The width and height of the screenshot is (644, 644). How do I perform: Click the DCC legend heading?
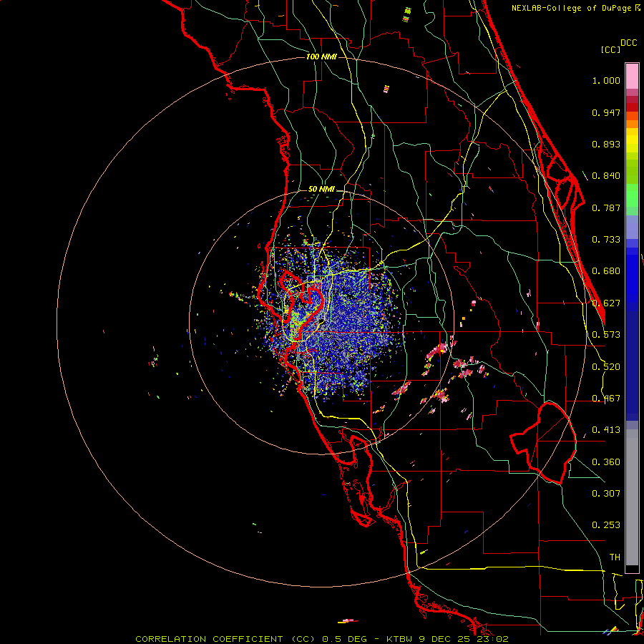(x=628, y=43)
